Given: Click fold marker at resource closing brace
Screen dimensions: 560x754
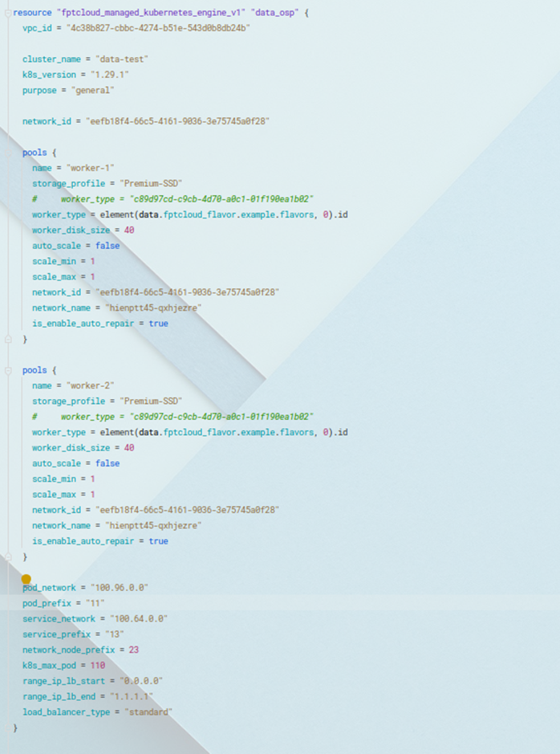Looking at the screenshot, I should point(7,728).
